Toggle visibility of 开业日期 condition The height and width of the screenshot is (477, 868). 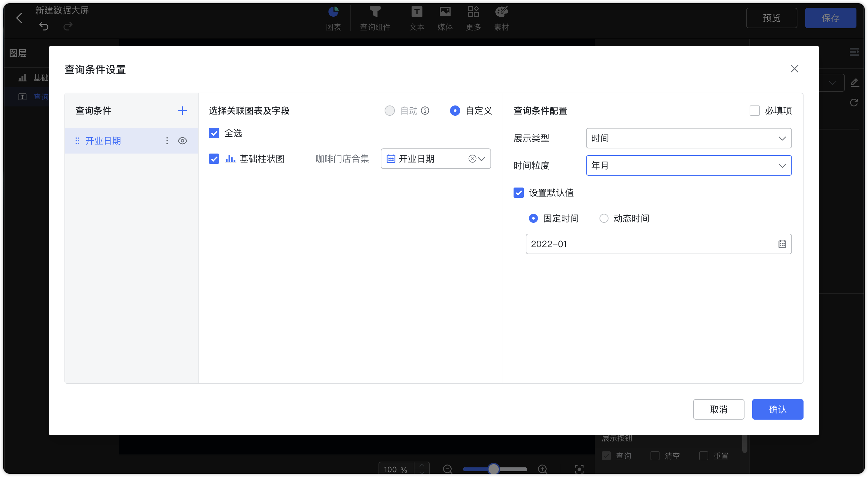pos(182,141)
